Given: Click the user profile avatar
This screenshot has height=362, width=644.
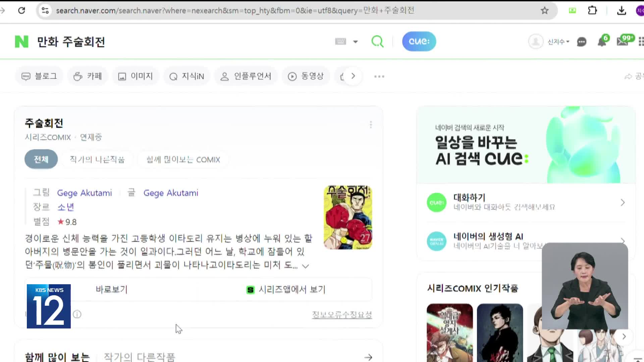Looking at the screenshot, I should tap(536, 42).
